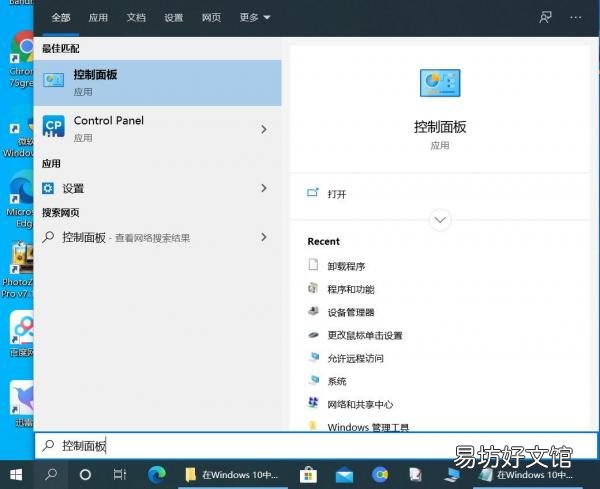Click the magnifier icon in search box
The height and width of the screenshot is (489, 600).
pyautogui.click(x=48, y=445)
